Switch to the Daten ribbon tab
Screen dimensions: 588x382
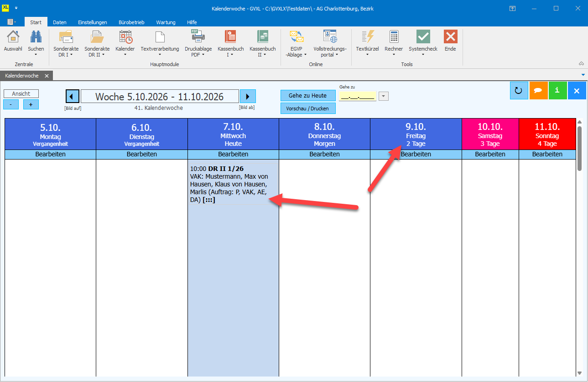(x=60, y=22)
